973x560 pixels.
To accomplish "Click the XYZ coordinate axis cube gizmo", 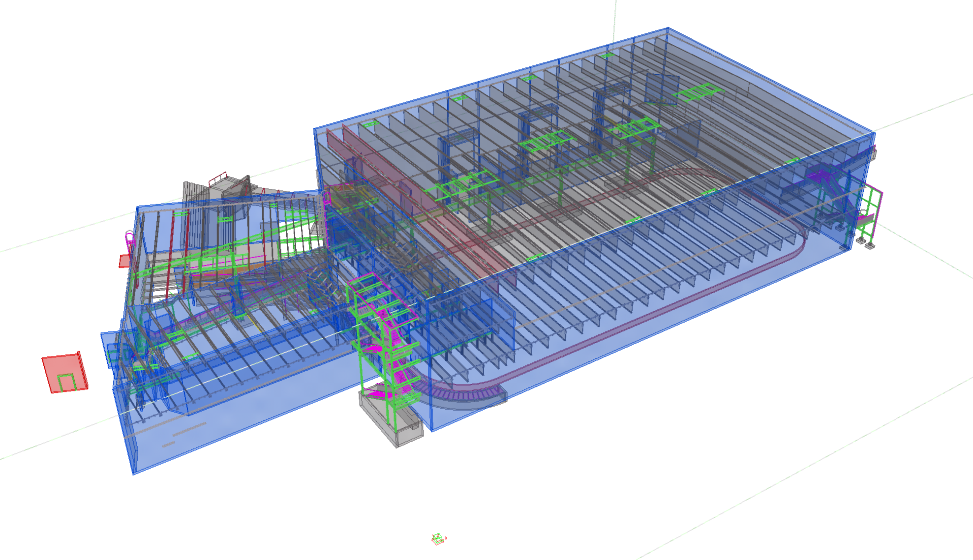I will 438,539.
